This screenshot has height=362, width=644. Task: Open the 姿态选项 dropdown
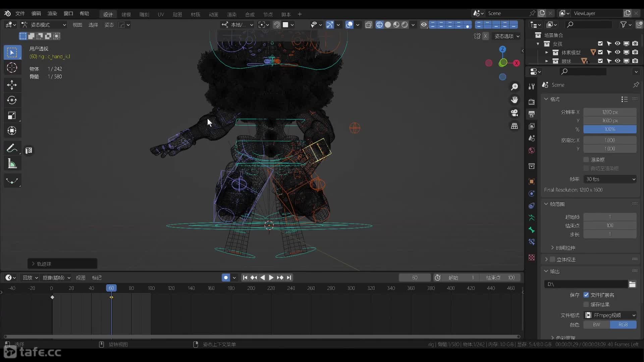click(x=507, y=36)
